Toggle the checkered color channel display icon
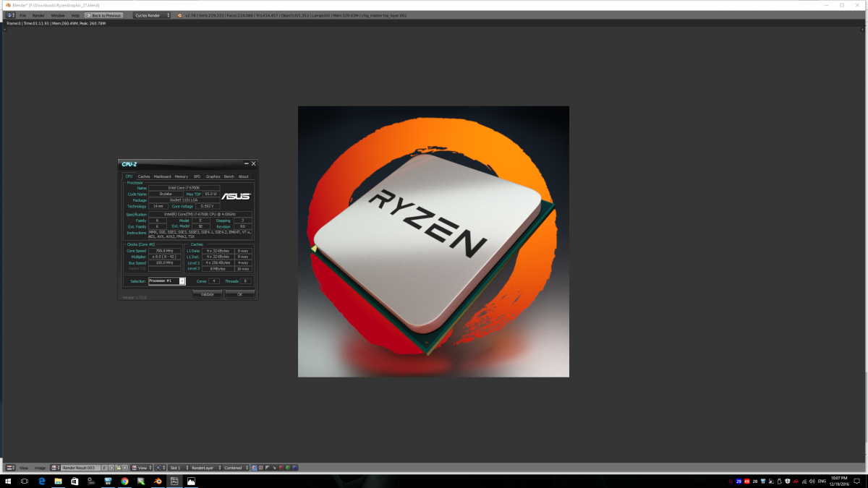Image resolution: width=868 pixels, height=488 pixels. coord(260,468)
